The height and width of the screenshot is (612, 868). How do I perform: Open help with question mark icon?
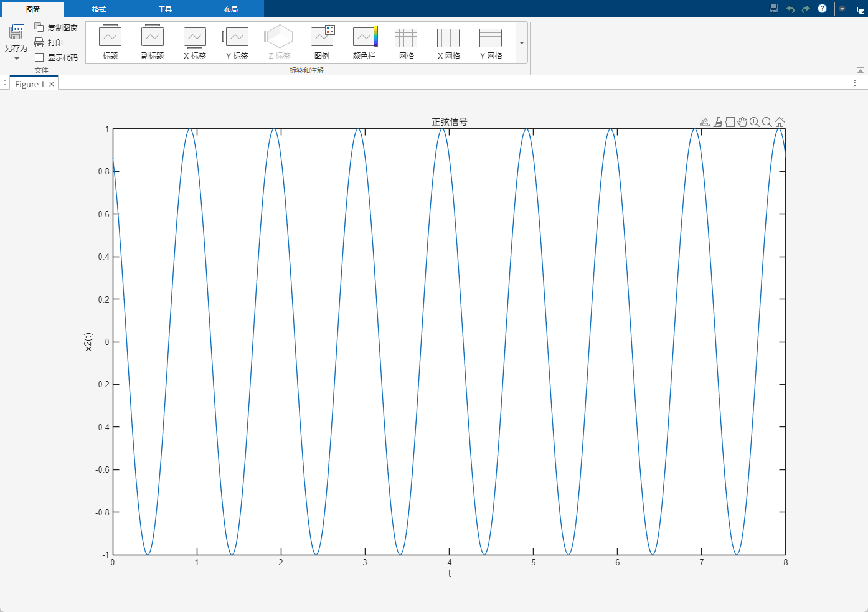pos(822,9)
